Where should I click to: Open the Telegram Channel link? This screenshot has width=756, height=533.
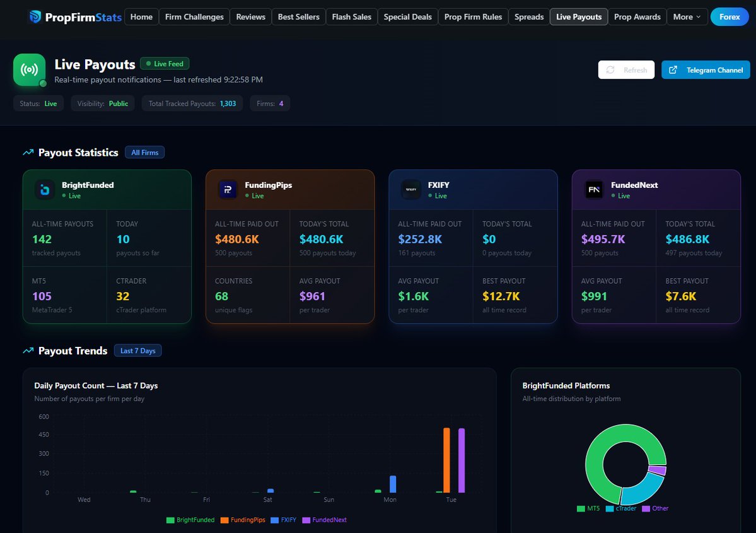tap(706, 70)
